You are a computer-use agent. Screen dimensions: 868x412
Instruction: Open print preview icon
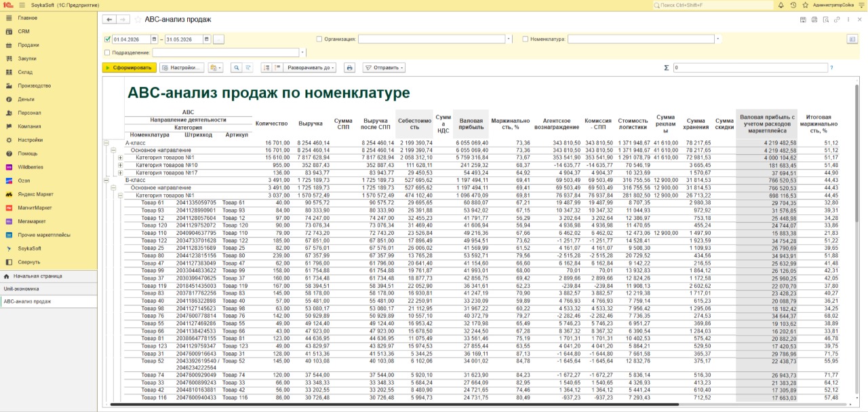tap(825, 20)
